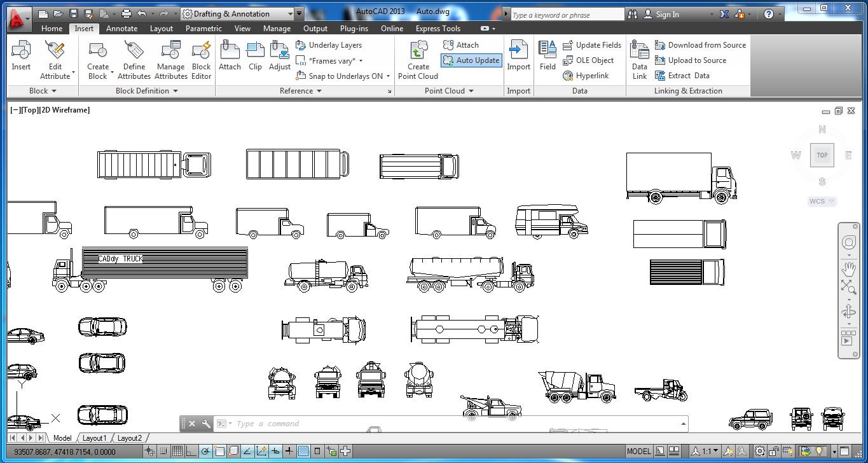Toggle Auto Update for point clouds

pyautogui.click(x=471, y=60)
